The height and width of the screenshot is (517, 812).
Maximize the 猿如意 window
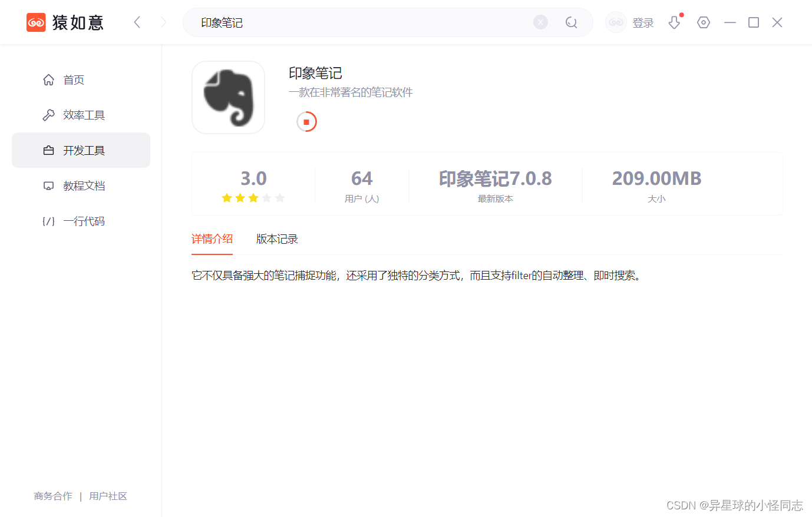click(x=754, y=22)
